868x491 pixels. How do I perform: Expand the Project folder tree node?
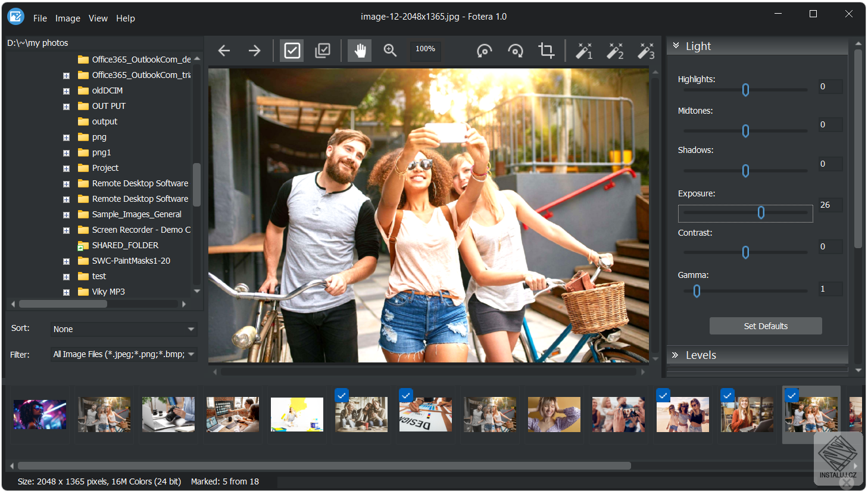tap(66, 168)
